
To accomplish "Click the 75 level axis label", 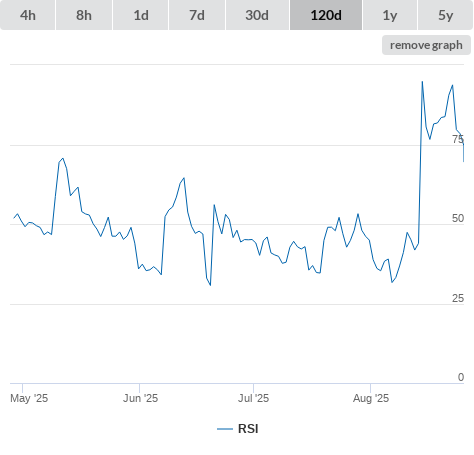I will point(458,139).
